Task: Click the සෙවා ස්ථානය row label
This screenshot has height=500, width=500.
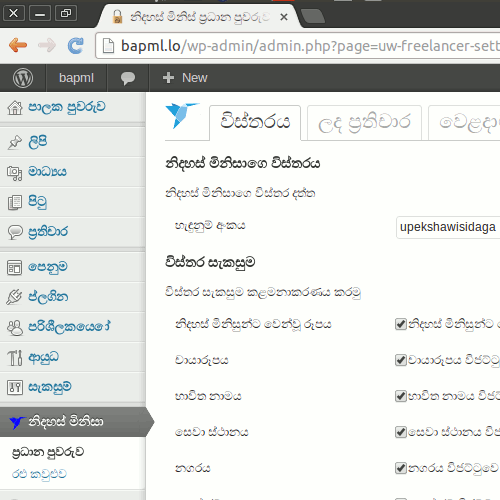Action: (212, 432)
